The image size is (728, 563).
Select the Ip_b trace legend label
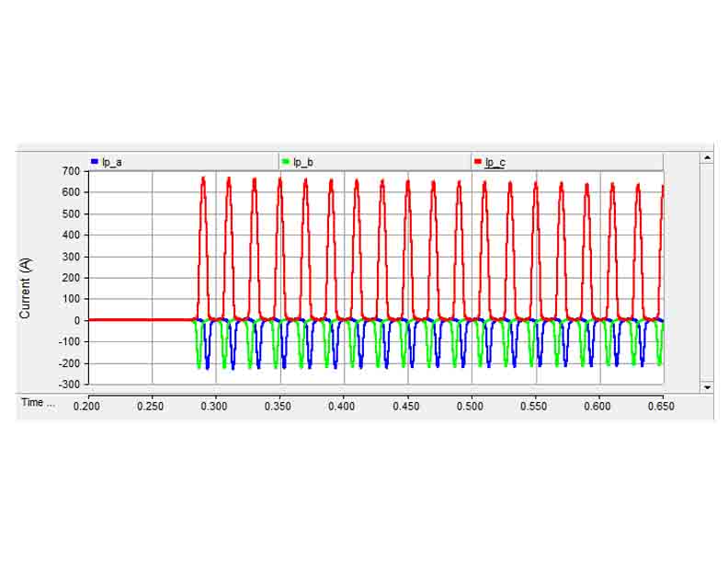point(303,163)
